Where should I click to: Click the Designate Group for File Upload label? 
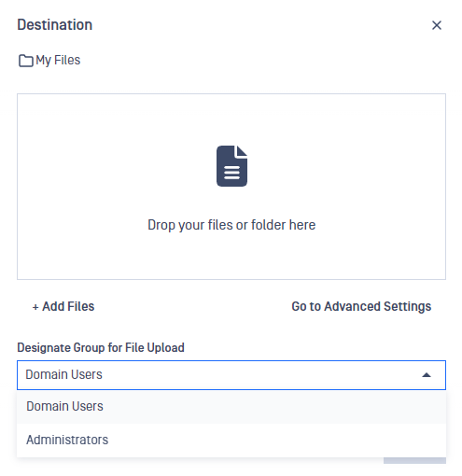101,347
